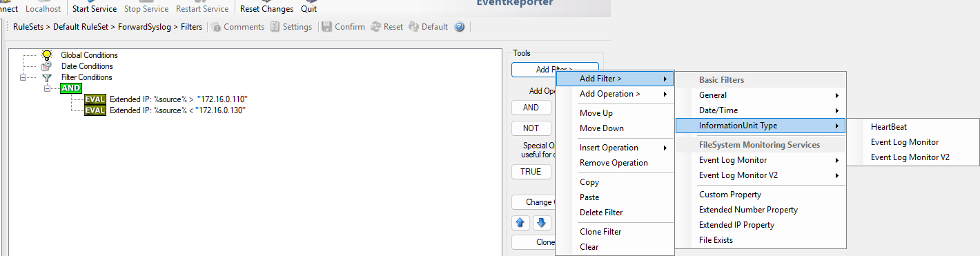Select Copy from the context menu
Screen dimensions: 980x256
[x=614, y=182]
